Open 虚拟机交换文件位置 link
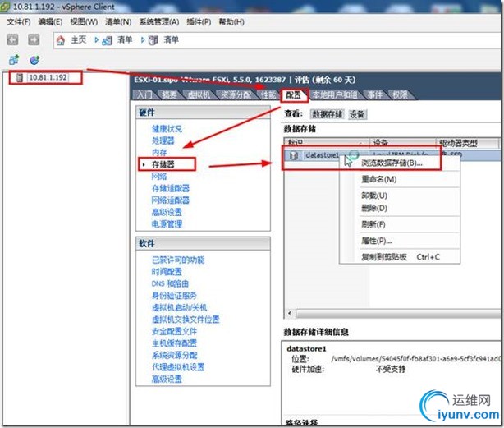Image resolution: width=504 pixels, height=428 pixels. (186, 320)
